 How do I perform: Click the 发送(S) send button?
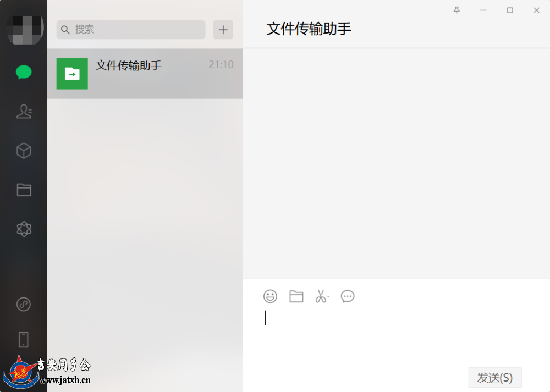(495, 378)
